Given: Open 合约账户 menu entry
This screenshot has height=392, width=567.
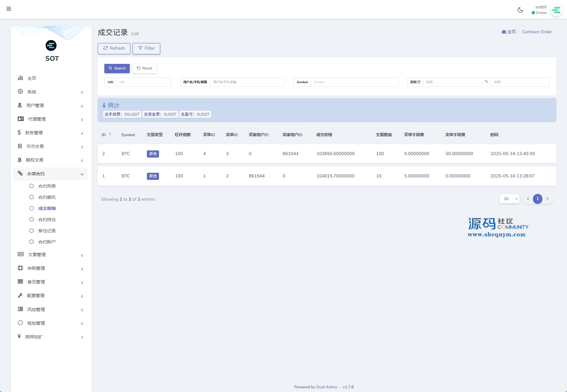Looking at the screenshot, I should coord(47,242).
